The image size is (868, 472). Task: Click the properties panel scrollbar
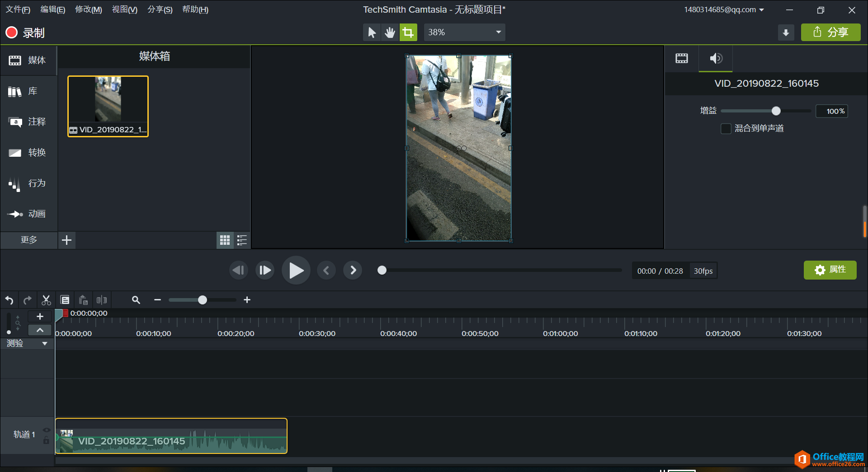(864, 221)
